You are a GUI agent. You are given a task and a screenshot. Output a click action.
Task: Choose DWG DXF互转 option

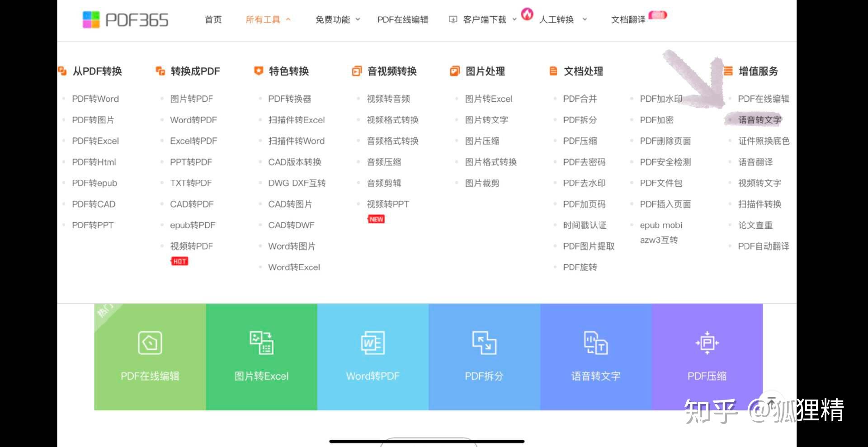coord(297,183)
